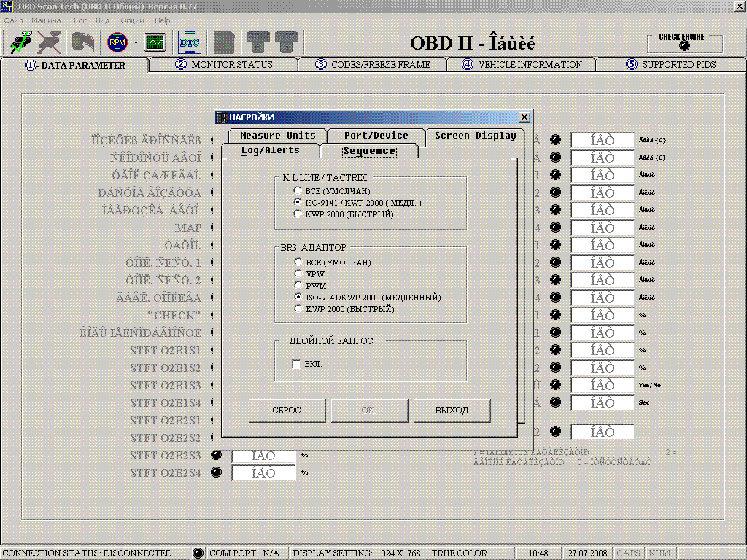
Task: Click the DTC trouble codes icon
Action: tap(190, 42)
